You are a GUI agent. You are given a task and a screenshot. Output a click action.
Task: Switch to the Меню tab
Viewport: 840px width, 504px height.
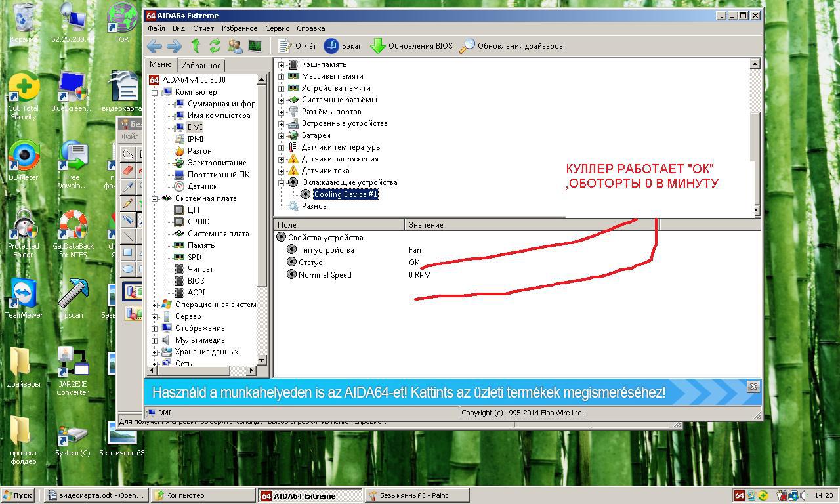click(160, 64)
